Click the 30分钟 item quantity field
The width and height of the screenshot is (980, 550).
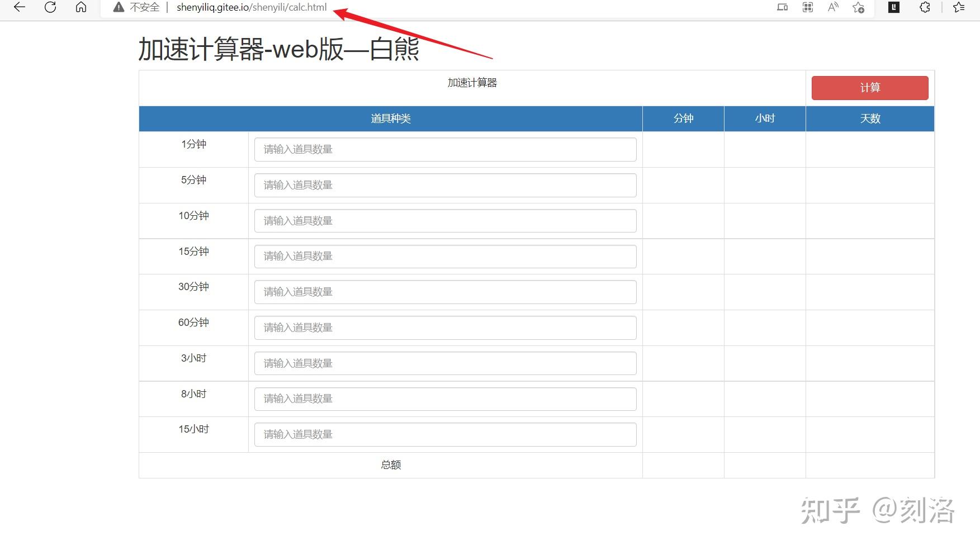(x=445, y=292)
